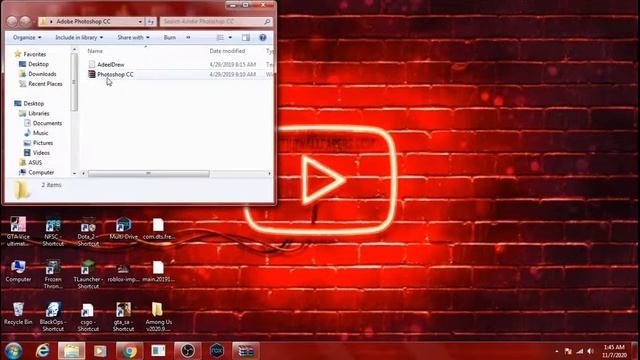The height and width of the screenshot is (360, 640).
Task: Open the taskbar clock and date
Action: point(614,351)
